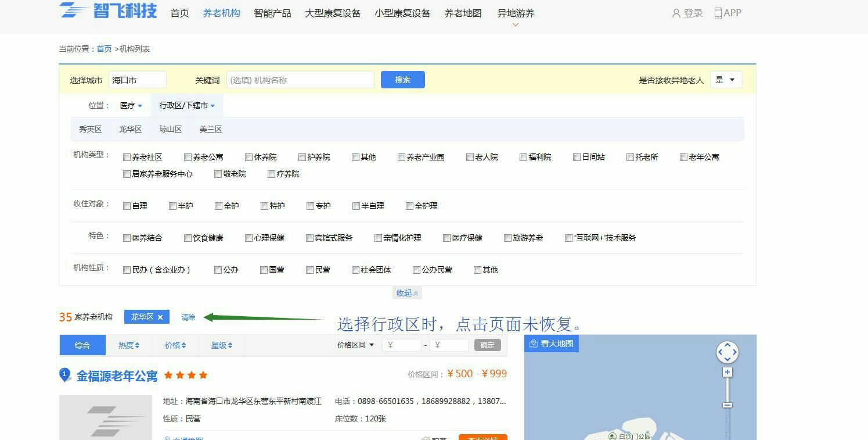
Task: Sort list by 星级 arrows
Action: pos(230,345)
